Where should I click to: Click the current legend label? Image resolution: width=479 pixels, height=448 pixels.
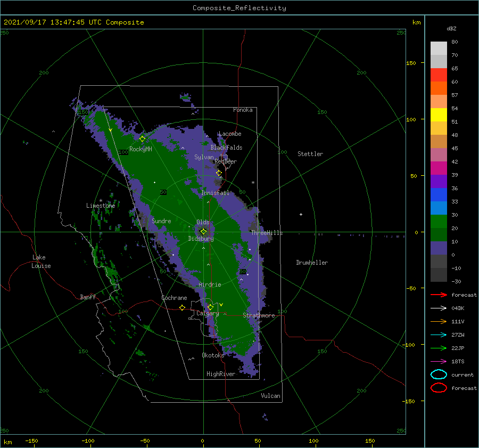click(463, 375)
